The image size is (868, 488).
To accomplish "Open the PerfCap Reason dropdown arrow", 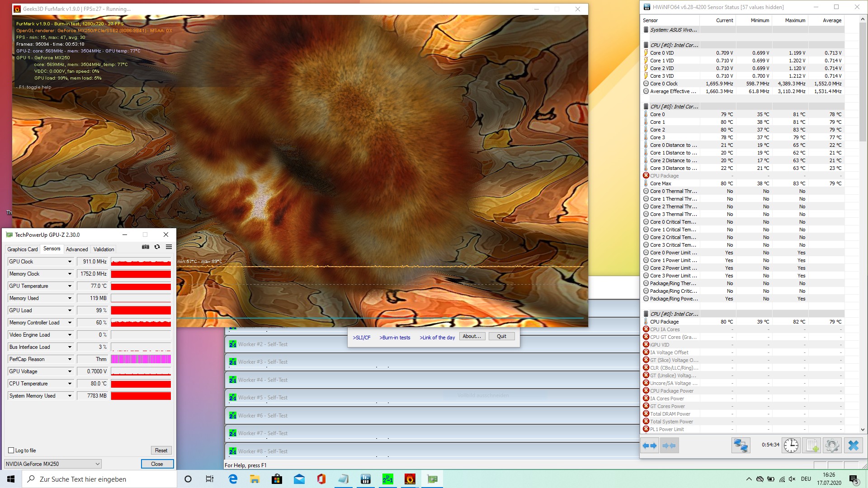I will coord(70,359).
